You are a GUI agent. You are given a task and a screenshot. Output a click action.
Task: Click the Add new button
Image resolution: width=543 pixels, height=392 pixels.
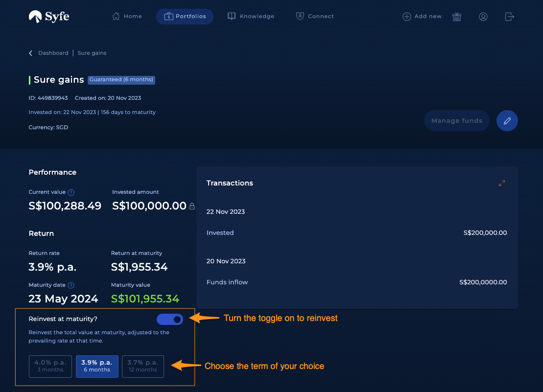pos(422,17)
